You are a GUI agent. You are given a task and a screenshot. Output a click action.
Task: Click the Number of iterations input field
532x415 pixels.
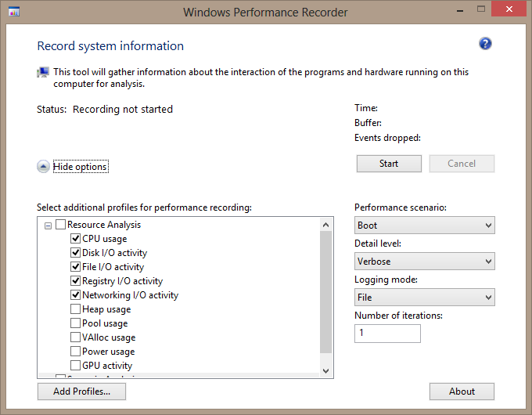tap(387, 334)
